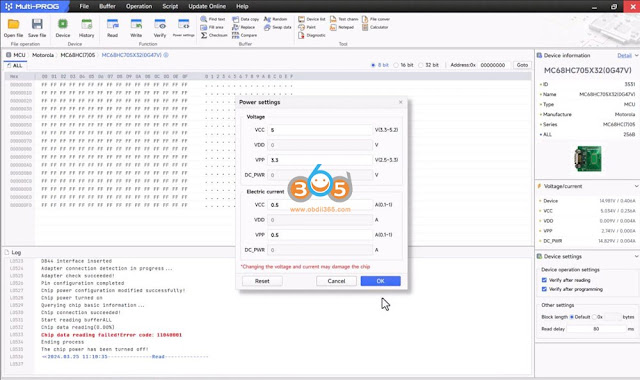
Task: Open the Operation menu
Action: point(139,6)
